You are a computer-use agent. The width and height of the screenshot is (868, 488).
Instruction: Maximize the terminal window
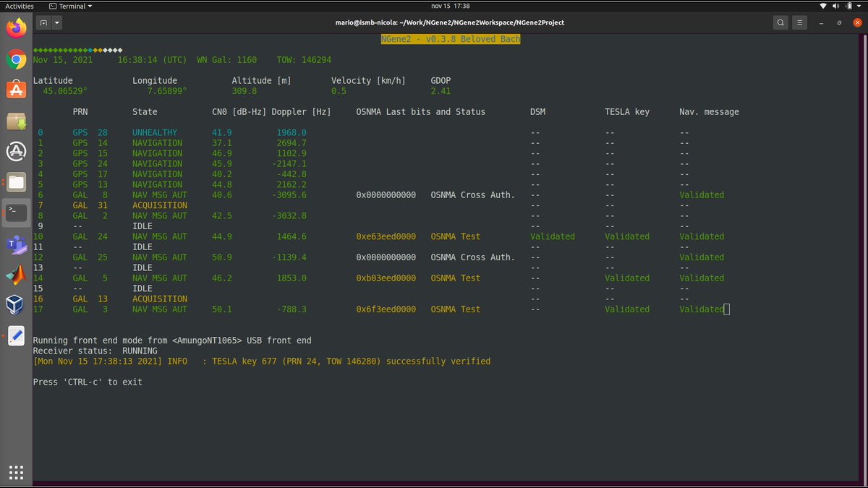point(841,22)
